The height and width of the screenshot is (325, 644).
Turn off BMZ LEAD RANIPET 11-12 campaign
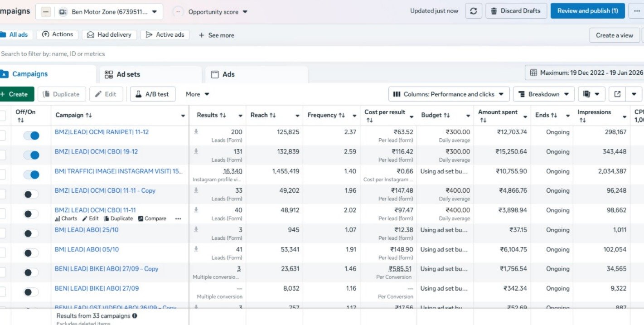pyautogui.click(x=31, y=136)
